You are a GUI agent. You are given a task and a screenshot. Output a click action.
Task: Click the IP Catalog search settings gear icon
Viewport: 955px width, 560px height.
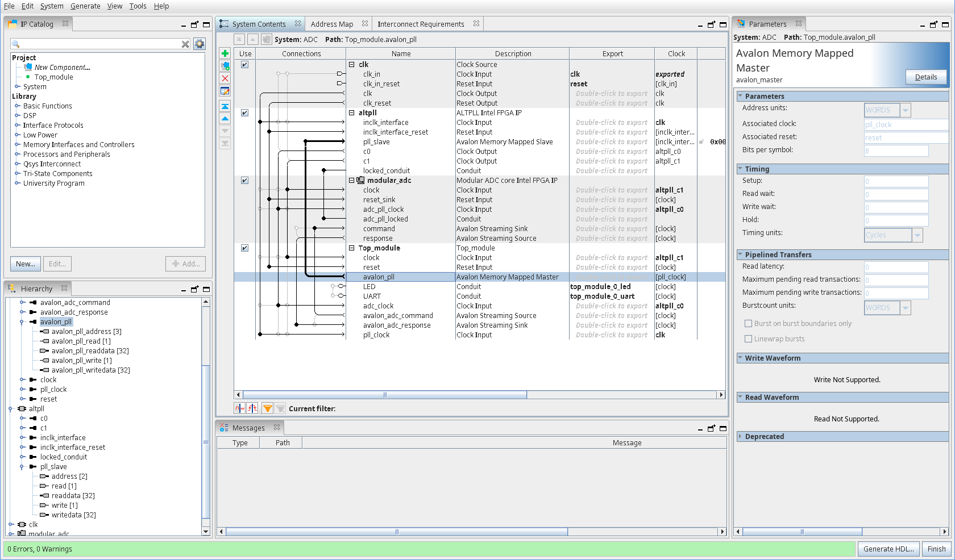point(200,44)
